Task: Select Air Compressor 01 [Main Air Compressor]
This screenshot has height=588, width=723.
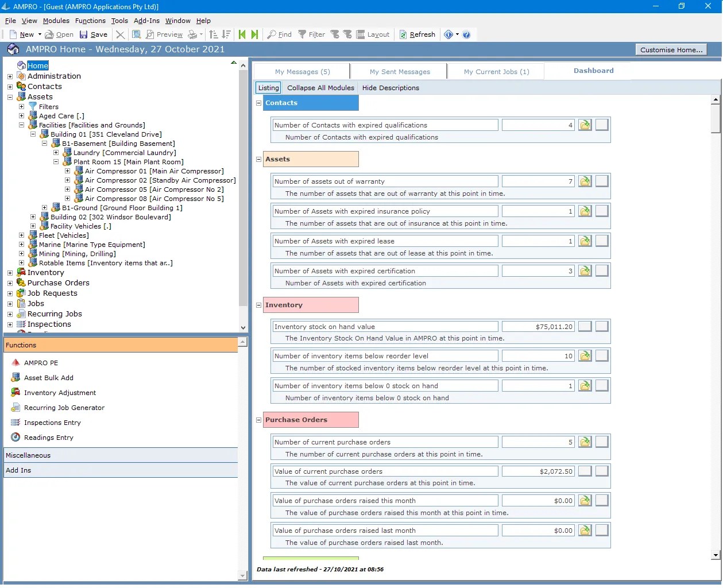Action: click(x=154, y=171)
